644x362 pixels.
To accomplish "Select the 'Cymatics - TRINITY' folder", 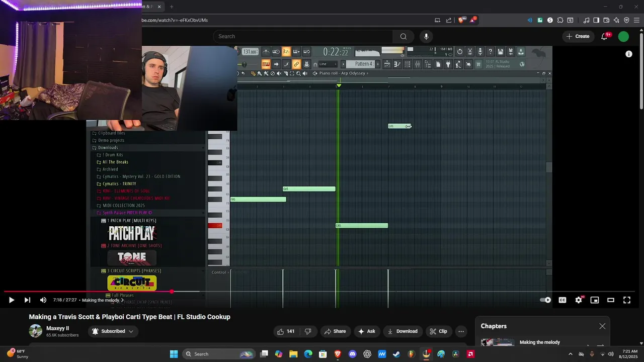I will click(119, 184).
